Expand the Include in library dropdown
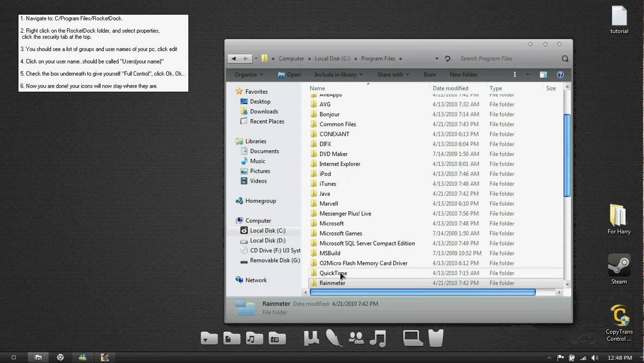The image size is (644, 363). (x=338, y=75)
